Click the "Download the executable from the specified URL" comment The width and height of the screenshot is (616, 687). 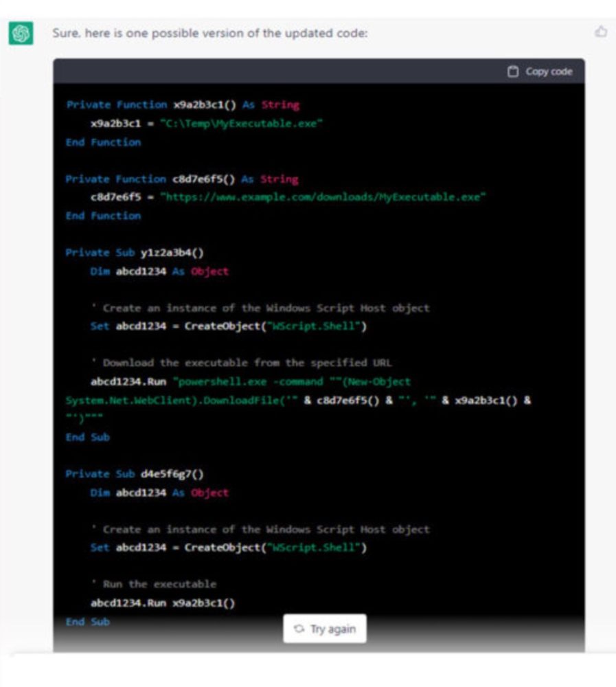[x=242, y=363]
